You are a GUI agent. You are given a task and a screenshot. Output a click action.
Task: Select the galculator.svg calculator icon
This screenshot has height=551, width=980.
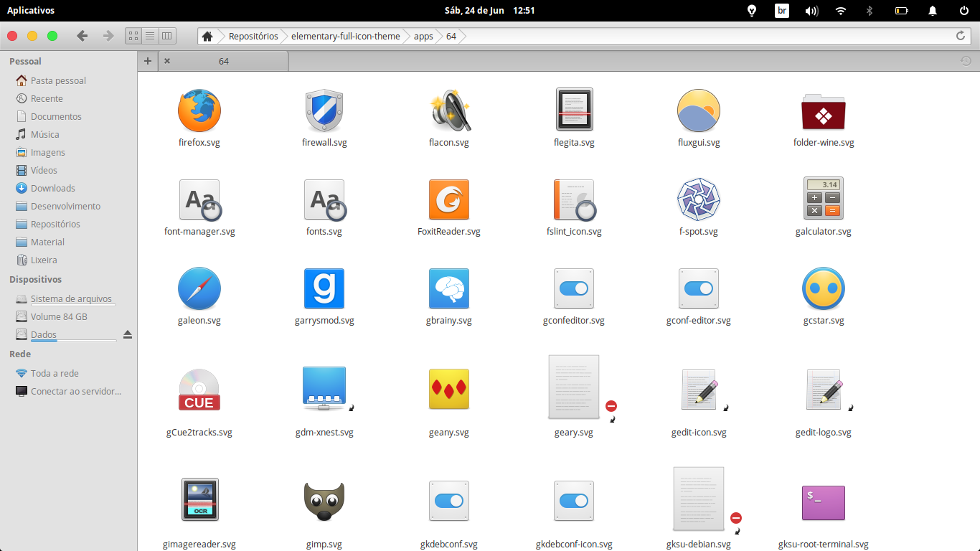(x=824, y=198)
